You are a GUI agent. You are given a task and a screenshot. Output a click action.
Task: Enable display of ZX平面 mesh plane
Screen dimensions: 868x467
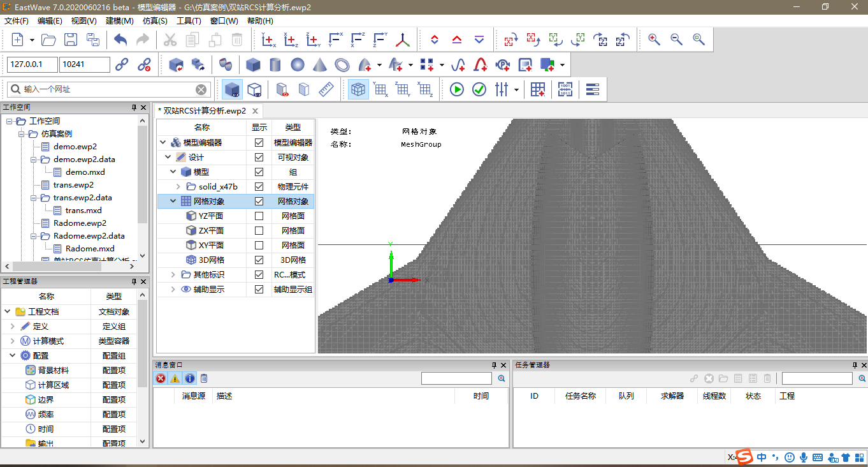pos(259,230)
